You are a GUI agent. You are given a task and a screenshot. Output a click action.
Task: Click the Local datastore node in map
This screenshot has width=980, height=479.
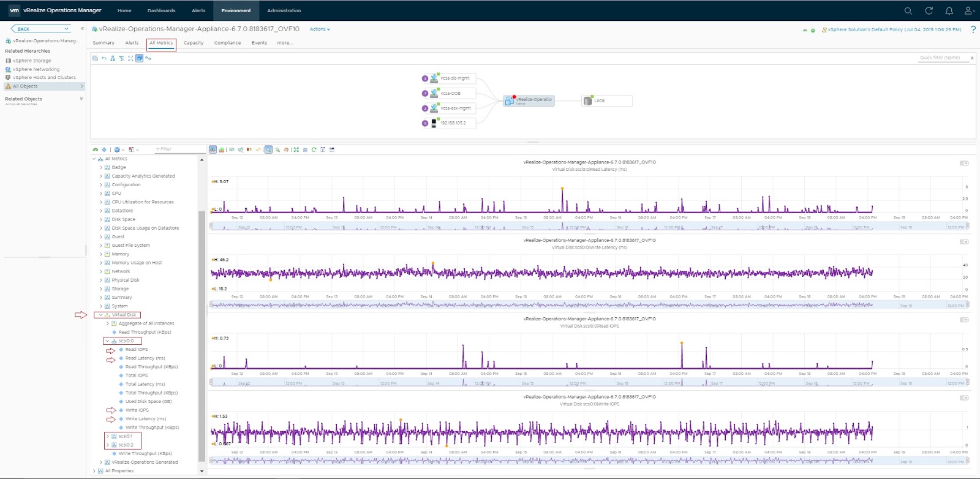[x=607, y=100]
